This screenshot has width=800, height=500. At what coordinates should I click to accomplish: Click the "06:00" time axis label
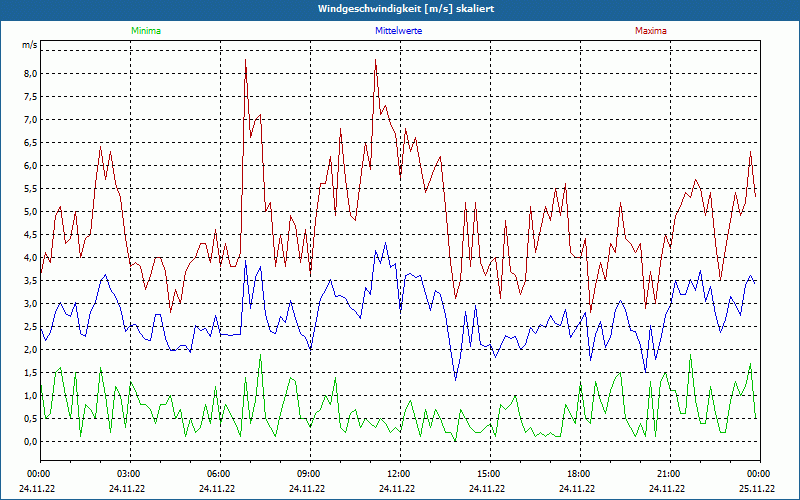[x=219, y=473]
